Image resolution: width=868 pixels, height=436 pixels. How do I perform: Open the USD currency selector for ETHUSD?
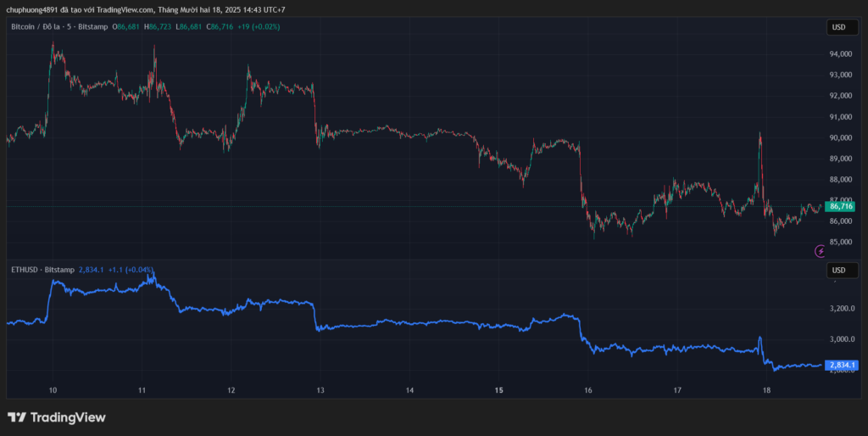coord(838,271)
